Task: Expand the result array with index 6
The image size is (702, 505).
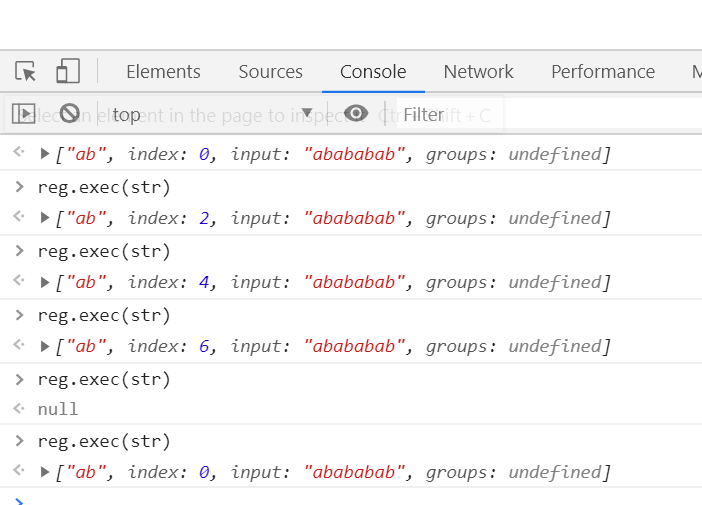Action: tap(44, 346)
